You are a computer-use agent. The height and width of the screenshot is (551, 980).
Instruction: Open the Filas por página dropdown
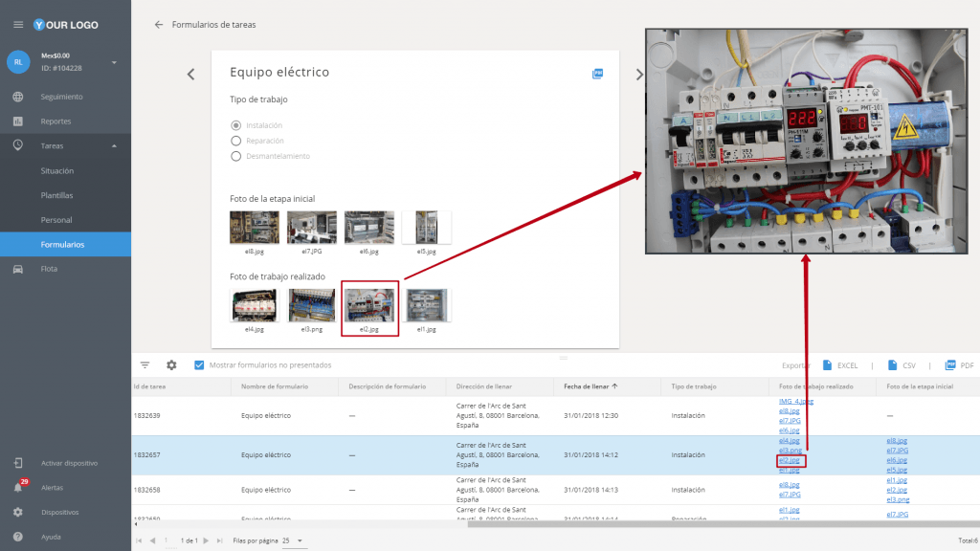293,540
